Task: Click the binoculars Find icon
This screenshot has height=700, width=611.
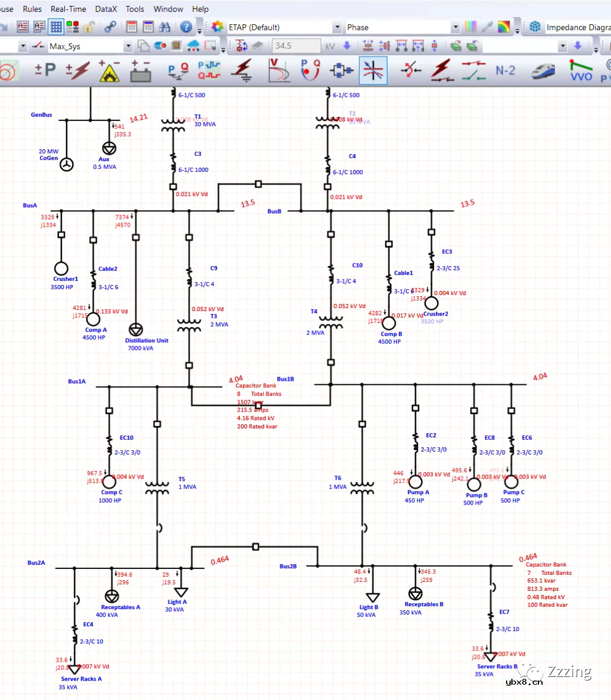Action: click(165, 27)
